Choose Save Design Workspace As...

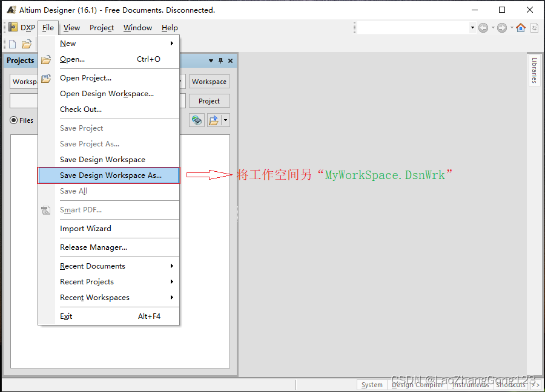(108, 175)
